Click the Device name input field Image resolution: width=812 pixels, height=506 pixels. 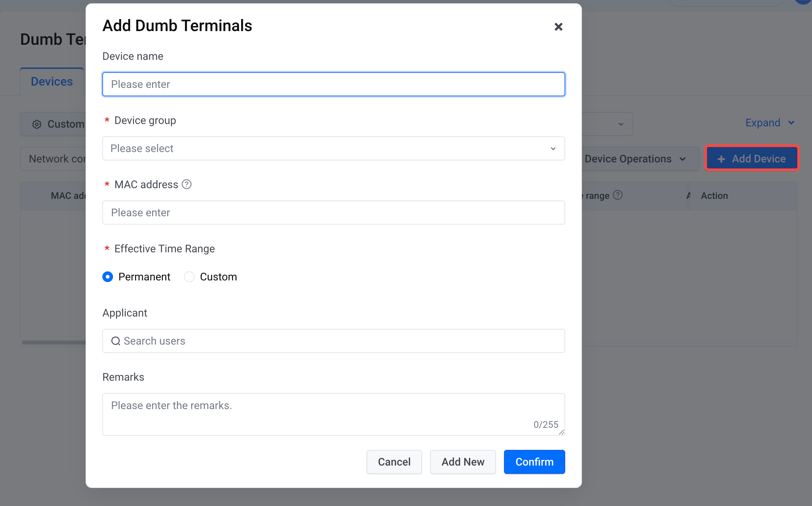tap(333, 84)
